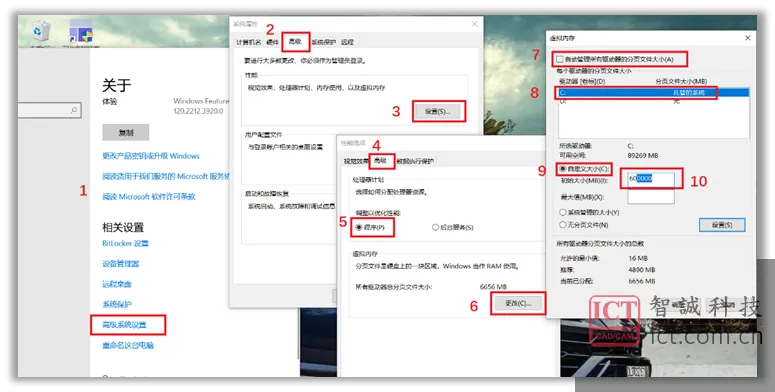Select 高级 tab in Performance Options
This screenshot has height=392, width=775.
pos(381,160)
